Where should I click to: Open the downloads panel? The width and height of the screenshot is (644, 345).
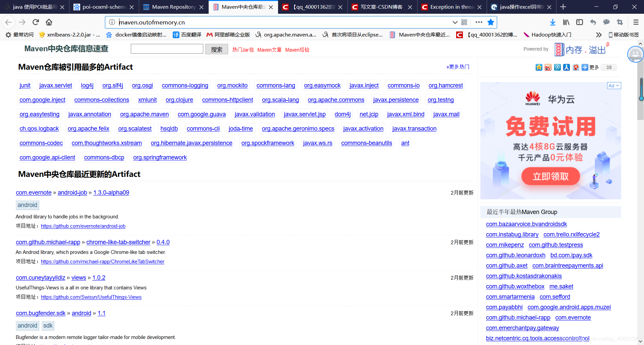pos(553,22)
